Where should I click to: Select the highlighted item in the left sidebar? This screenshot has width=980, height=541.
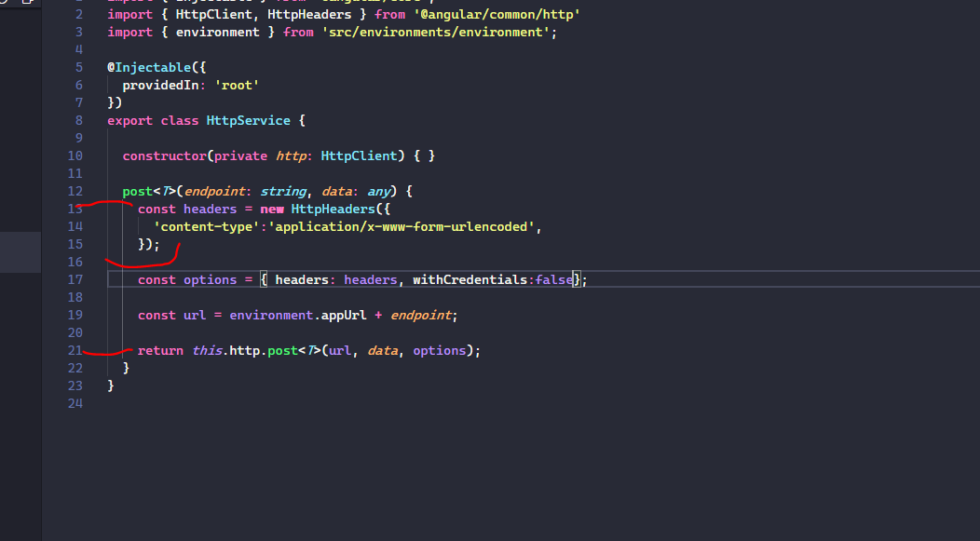click(20, 251)
